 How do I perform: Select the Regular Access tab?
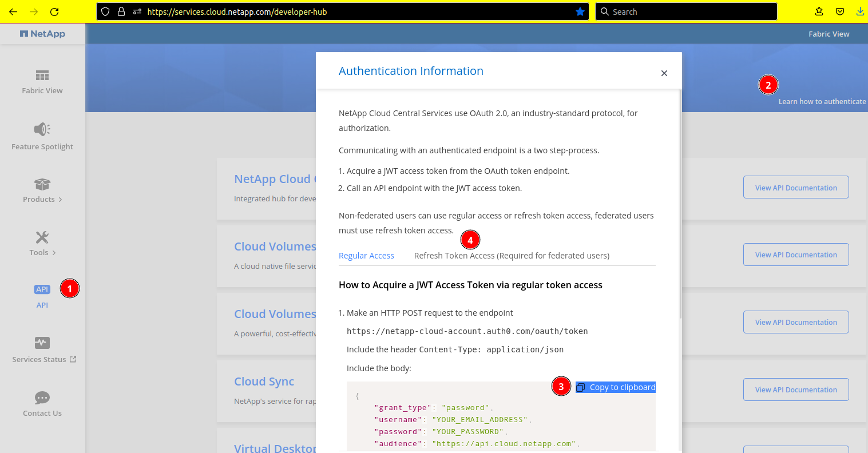tap(366, 256)
